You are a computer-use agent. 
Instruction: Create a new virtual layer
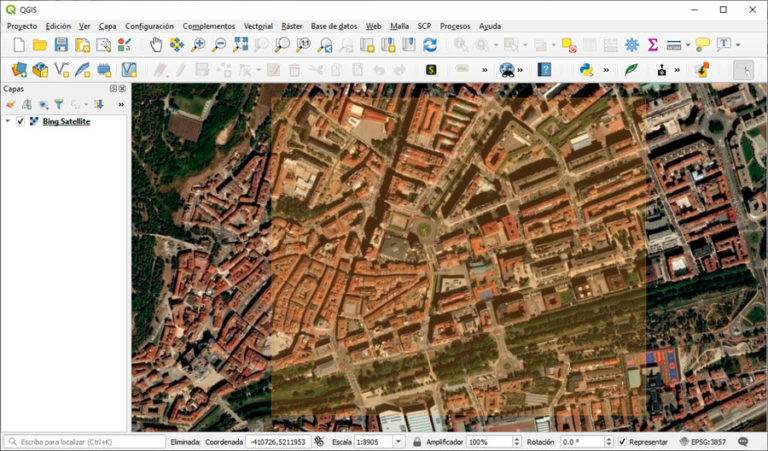129,70
